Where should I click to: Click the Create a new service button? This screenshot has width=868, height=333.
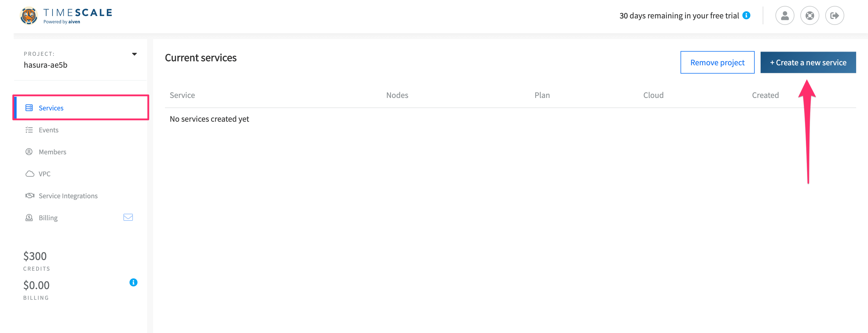(x=808, y=62)
